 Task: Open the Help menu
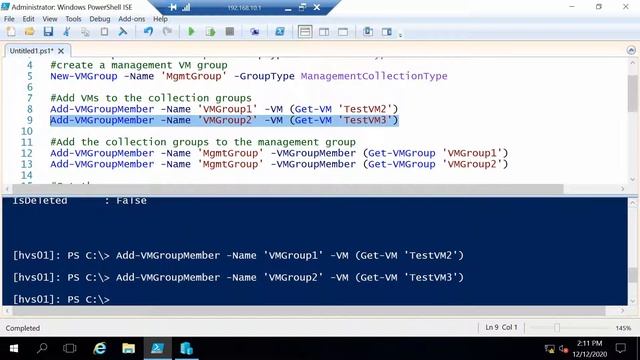160,19
